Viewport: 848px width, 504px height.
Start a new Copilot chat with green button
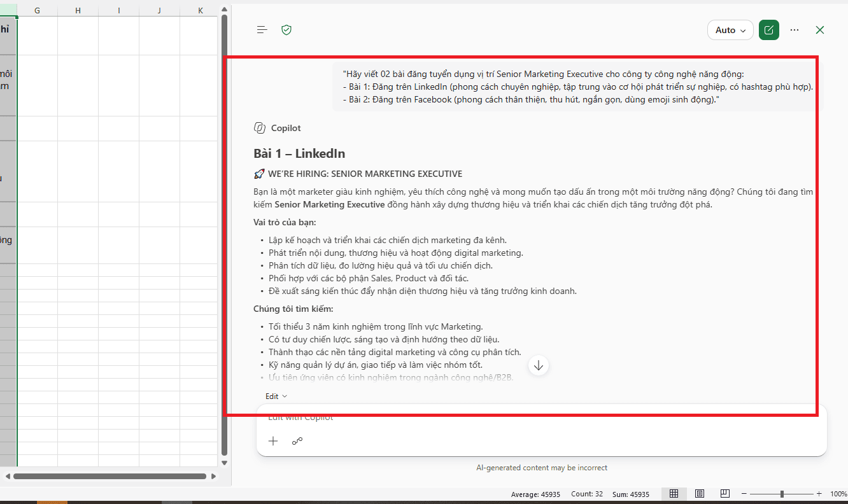[x=769, y=30]
